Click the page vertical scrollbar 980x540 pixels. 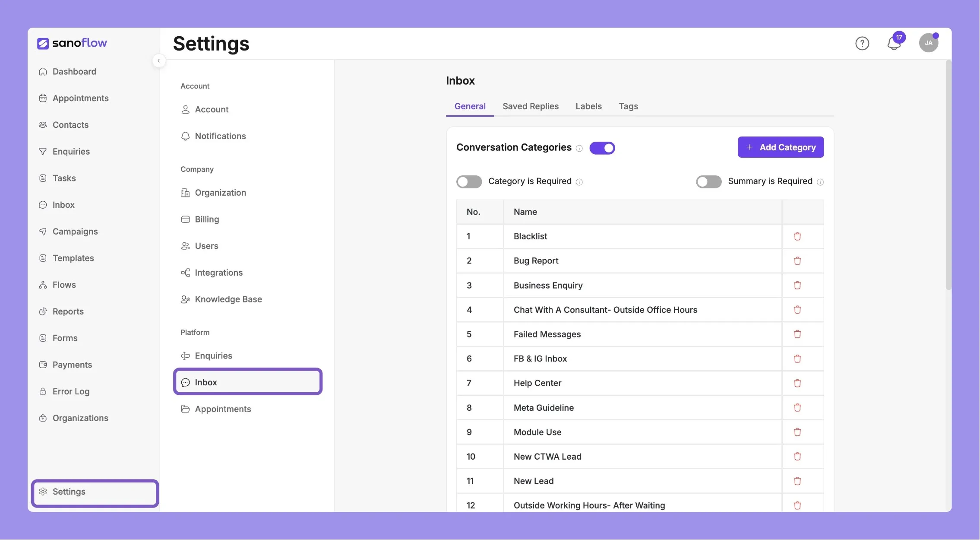coord(948,175)
